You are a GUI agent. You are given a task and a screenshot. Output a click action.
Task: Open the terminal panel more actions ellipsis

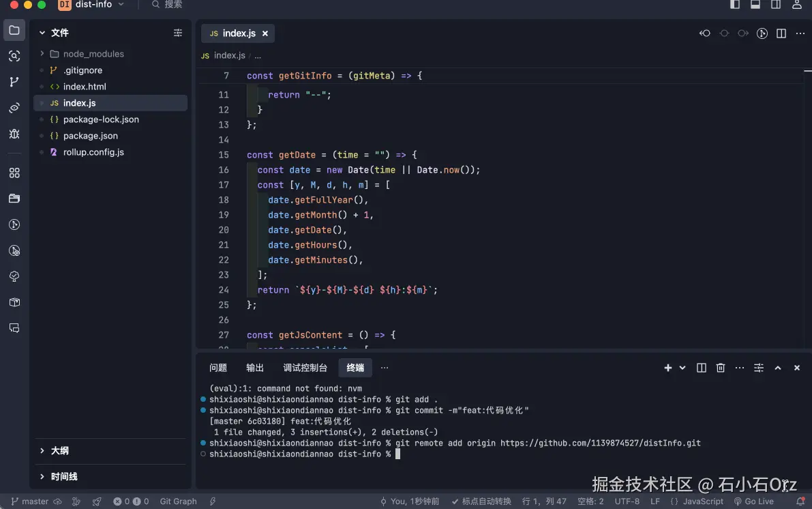[x=740, y=368]
